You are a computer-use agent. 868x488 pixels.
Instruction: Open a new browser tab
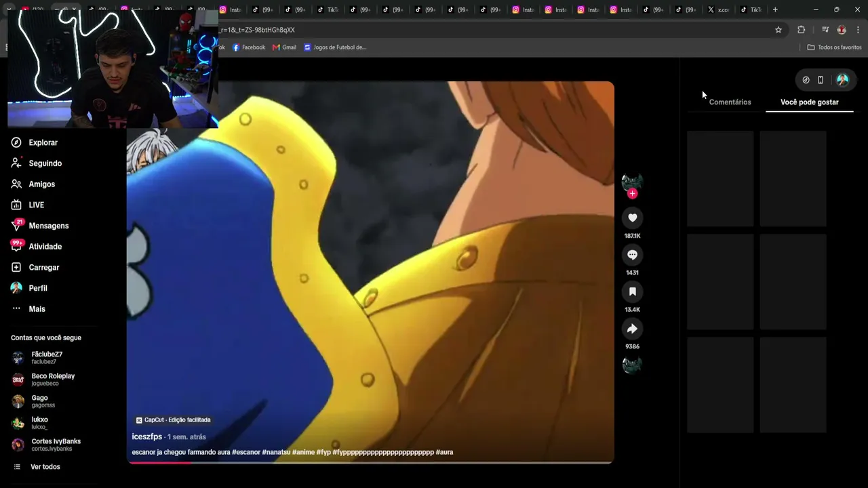(x=775, y=9)
